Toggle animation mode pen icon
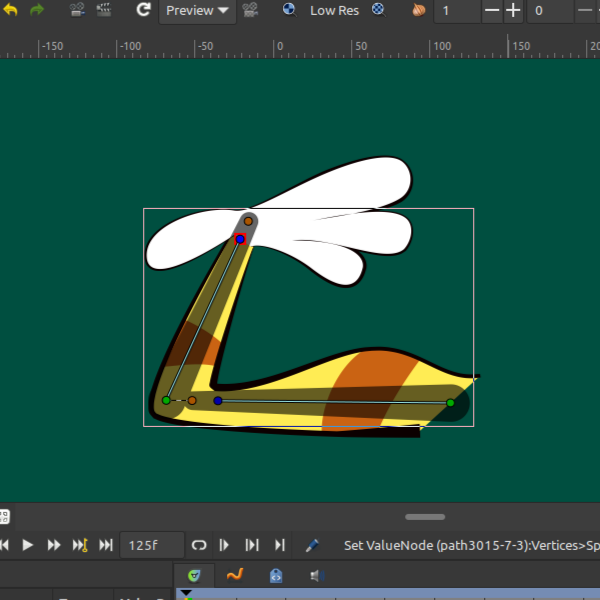 (x=312, y=545)
